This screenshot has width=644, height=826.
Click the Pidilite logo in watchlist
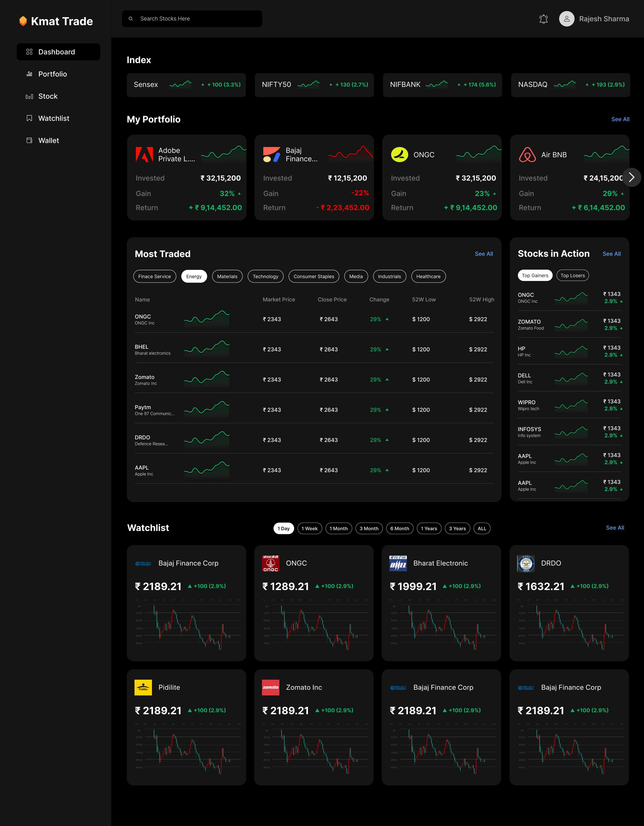tap(143, 687)
